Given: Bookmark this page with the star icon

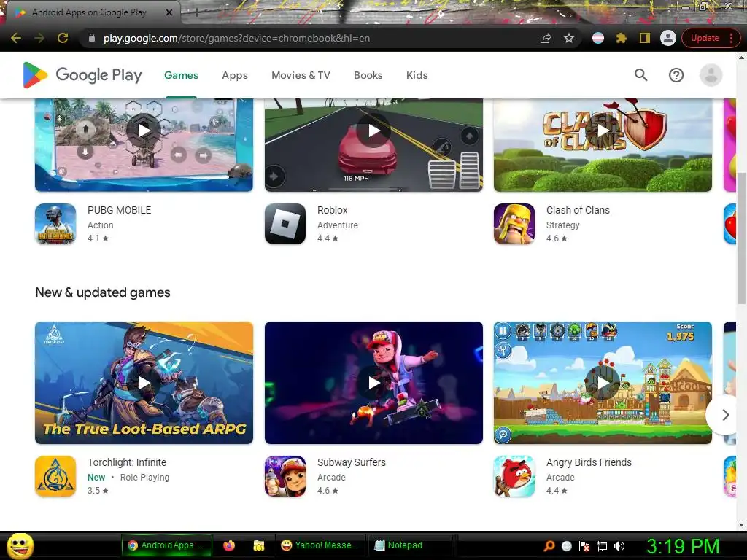Looking at the screenshot, I should point(569,38).
